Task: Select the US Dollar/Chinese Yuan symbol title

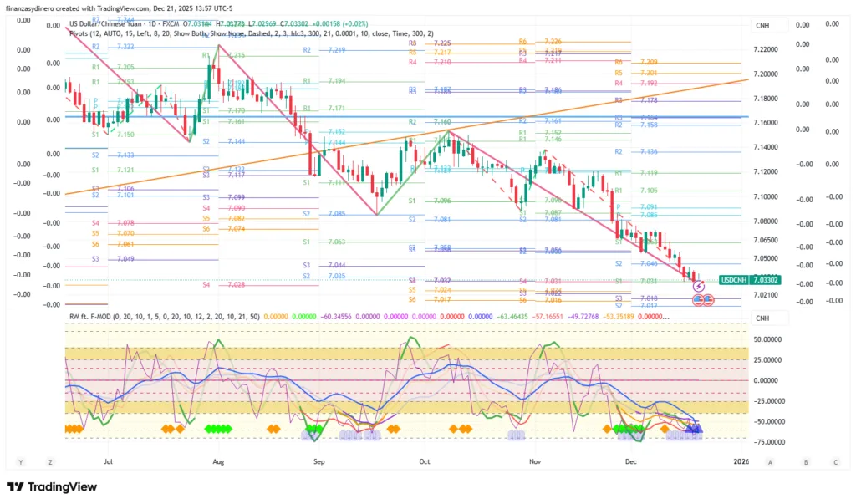Action: coord(113,24)
